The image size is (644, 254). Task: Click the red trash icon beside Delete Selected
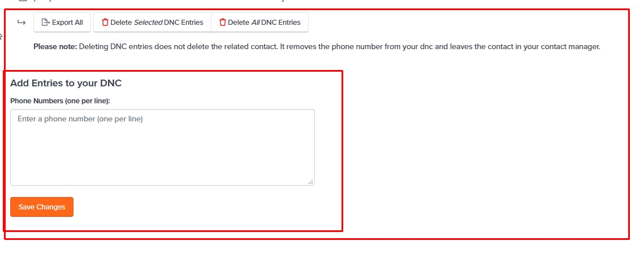pos(105,22)
